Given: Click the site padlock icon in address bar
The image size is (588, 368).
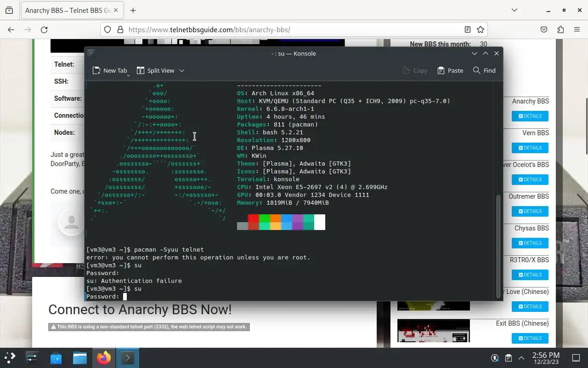Looking at the screenshot, I should [120, 29].
